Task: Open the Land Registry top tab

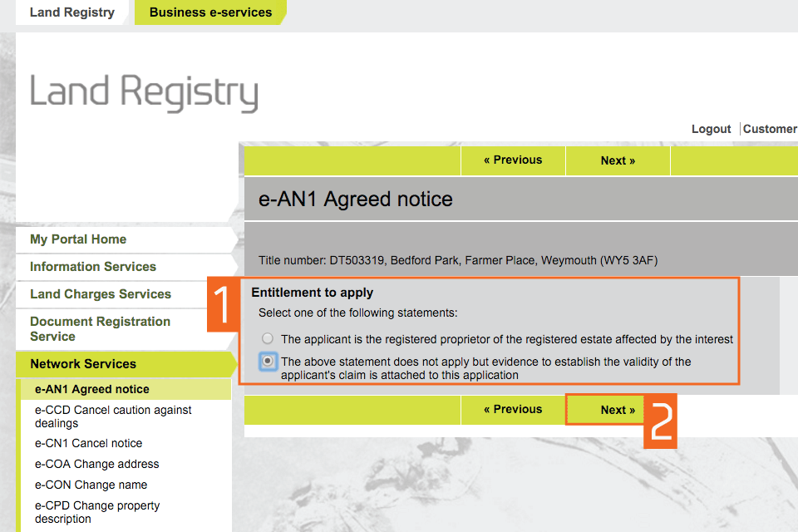Action: coord(71,12)
